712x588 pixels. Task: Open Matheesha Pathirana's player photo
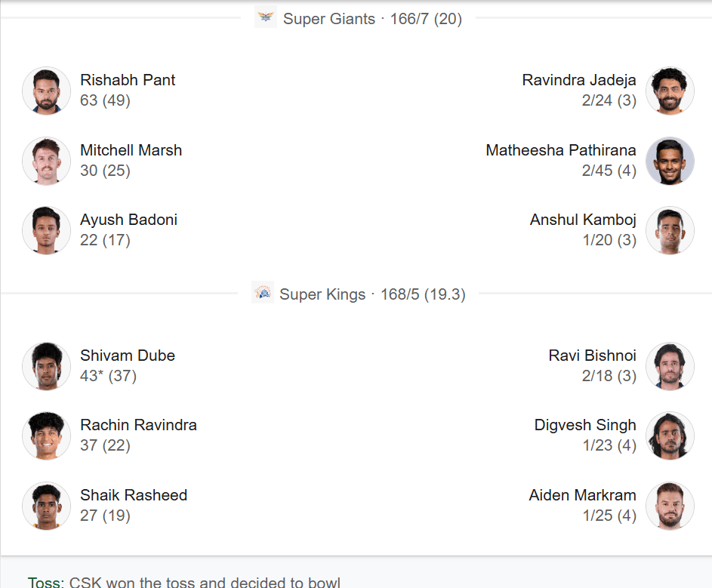(x=670, y=161)
